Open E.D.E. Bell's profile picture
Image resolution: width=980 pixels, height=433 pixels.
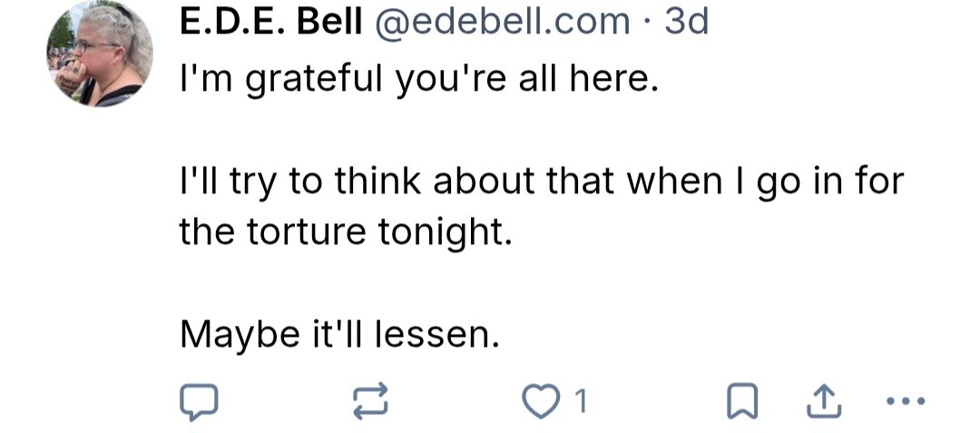(x=100, y=54)
